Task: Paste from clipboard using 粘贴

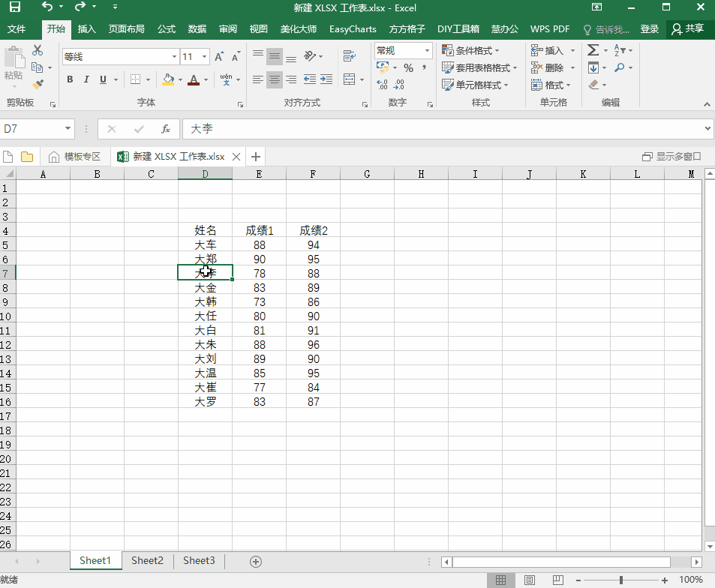Action: (14, 64)
